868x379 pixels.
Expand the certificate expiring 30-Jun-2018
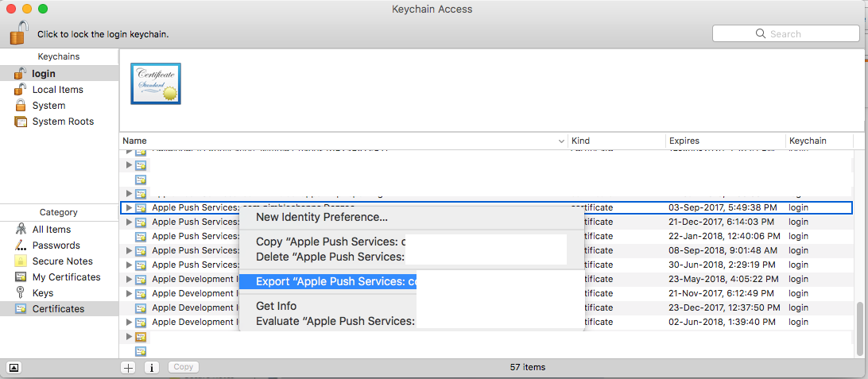[129, 265]
